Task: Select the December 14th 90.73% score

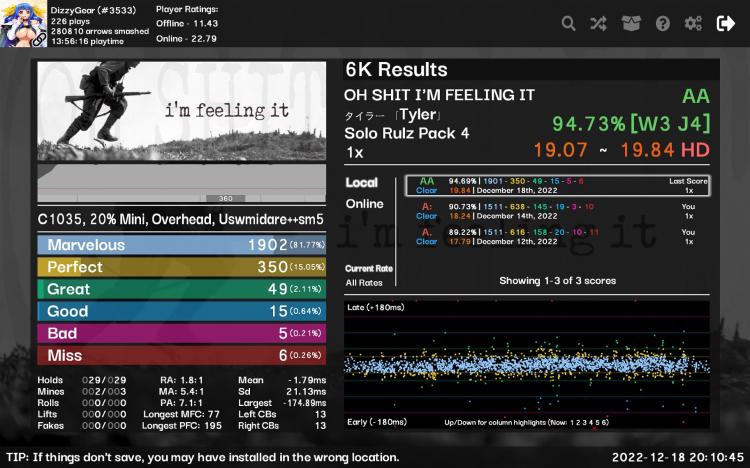Action: (558, 211)
